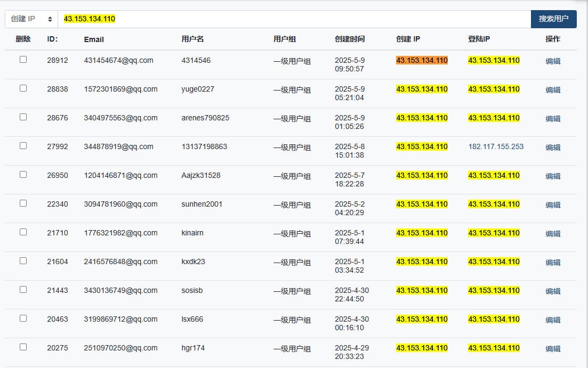588x368 pixels.
Task: Click 编辑 for user yuge0227
Action: [553, 90]
